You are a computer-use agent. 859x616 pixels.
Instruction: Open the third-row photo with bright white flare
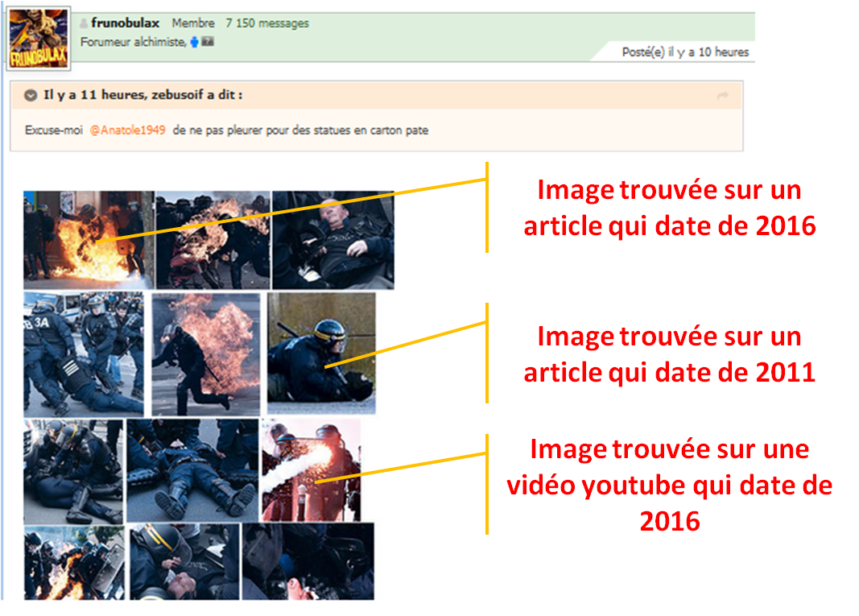311,469
